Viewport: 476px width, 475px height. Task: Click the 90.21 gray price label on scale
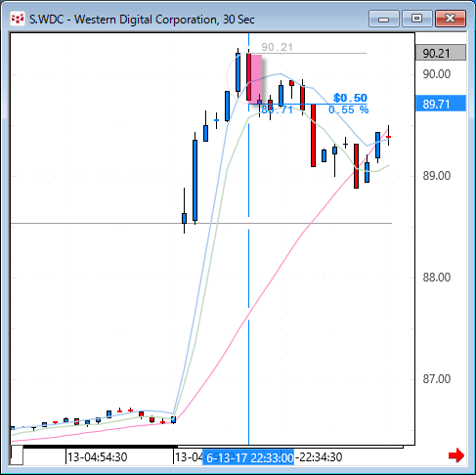pyautogui.click(x=441, y=53)
